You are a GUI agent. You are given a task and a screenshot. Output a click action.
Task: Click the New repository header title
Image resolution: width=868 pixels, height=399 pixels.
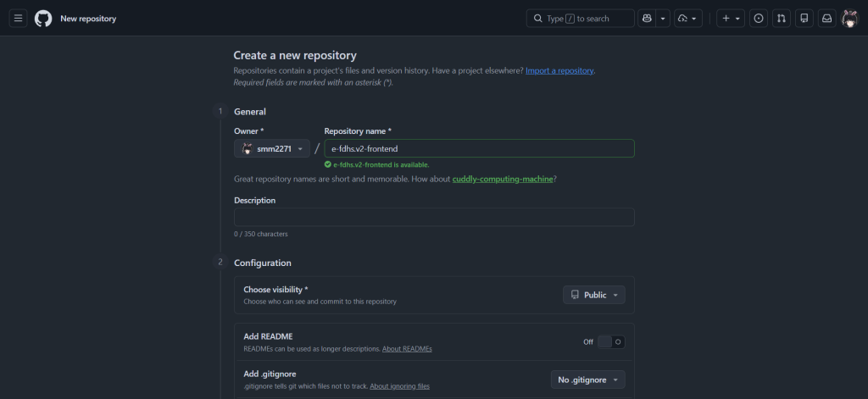click(88, 19)
